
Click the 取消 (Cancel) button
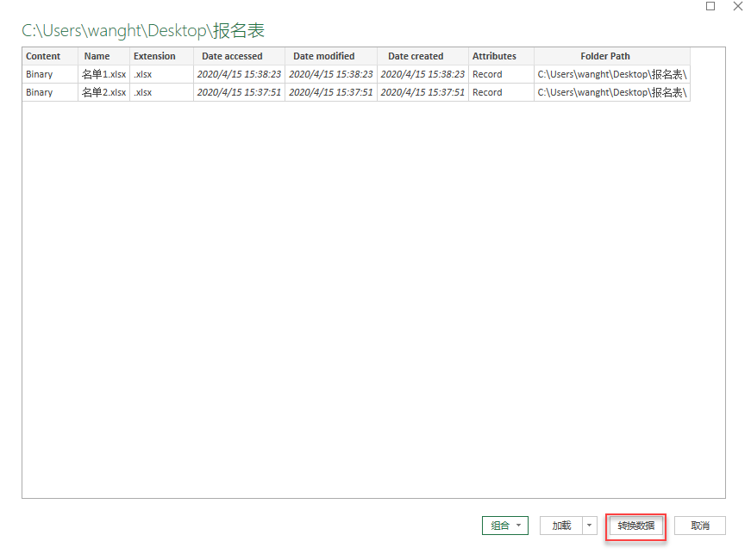click(700, 526)
